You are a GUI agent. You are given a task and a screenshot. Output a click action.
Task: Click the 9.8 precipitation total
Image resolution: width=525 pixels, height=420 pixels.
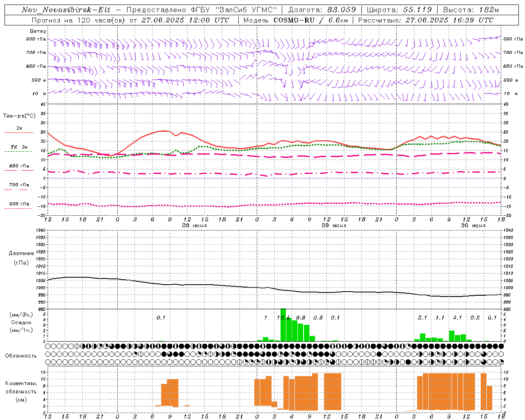(x=301, y=318)
